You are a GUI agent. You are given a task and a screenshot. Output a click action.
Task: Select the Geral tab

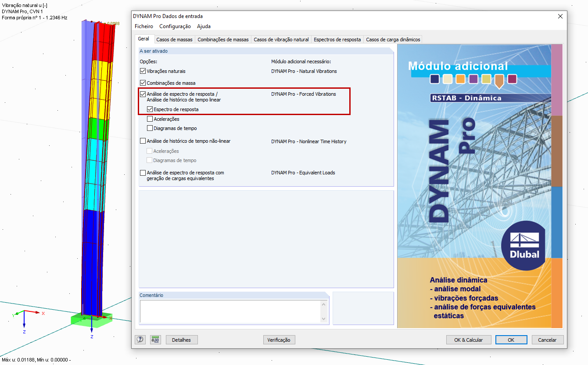pyautogui.click(x=143, y=39)
